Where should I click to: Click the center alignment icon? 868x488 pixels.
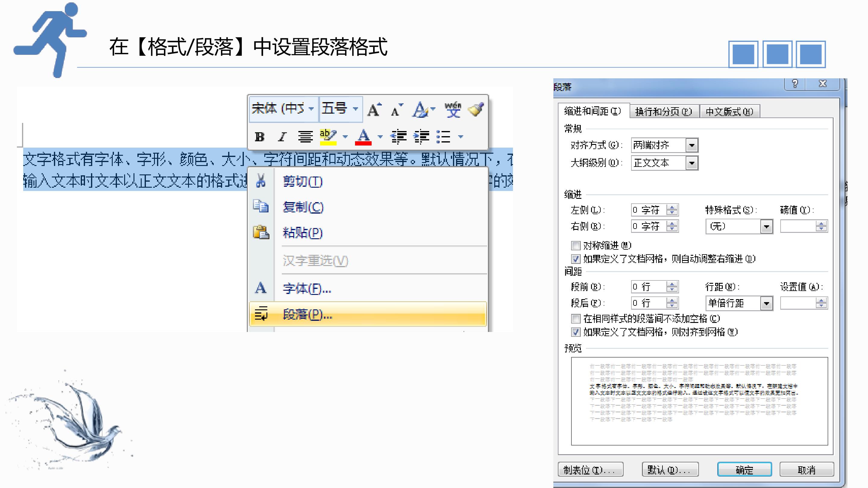[x=305, y=137]
